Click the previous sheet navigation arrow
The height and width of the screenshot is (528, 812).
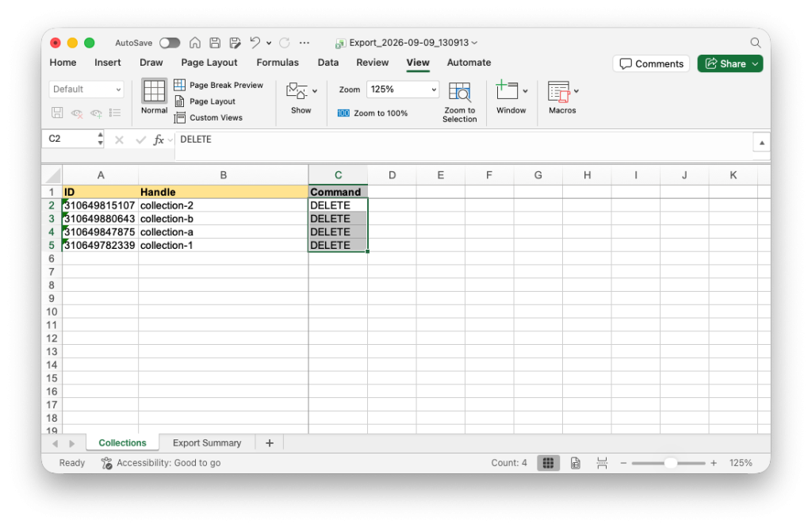(55, 444)
